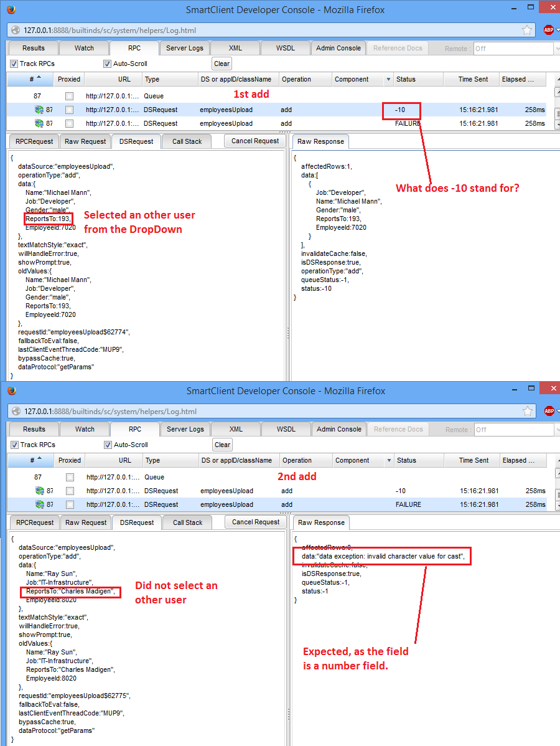560x746 pixels.
Task: Select Queue row in top RPC grid
Action: point(277,96)
